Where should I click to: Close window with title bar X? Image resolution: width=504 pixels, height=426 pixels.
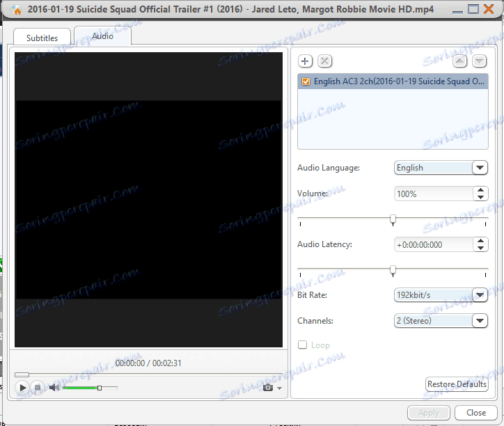point(489,9)
